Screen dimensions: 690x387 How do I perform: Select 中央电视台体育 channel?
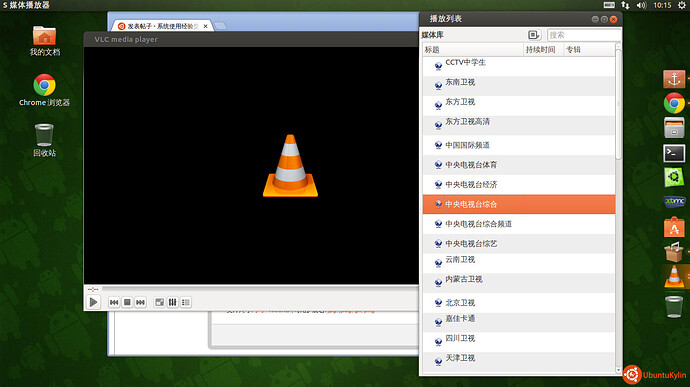(x=518, y=165)
